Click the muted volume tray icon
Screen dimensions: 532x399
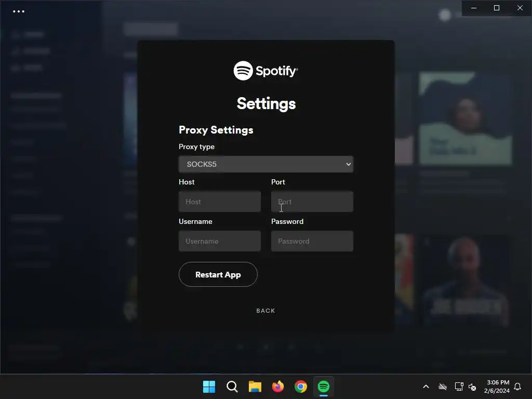point(472,387)
